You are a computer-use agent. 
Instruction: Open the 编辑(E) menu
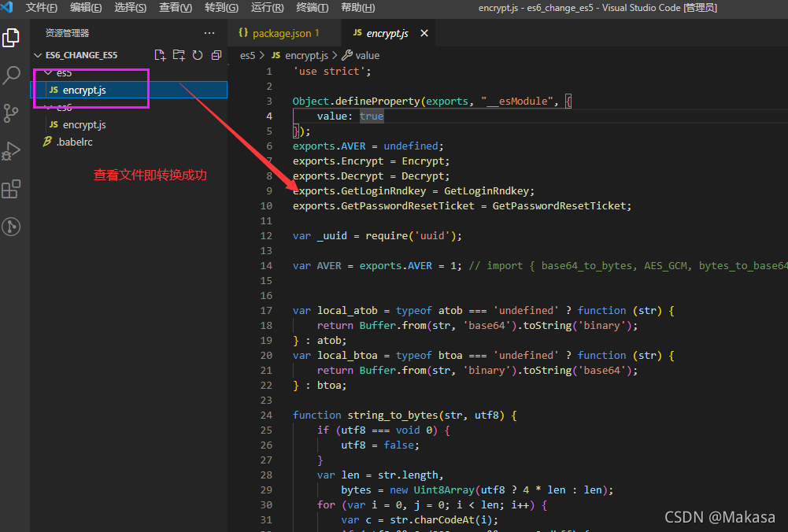86,8
